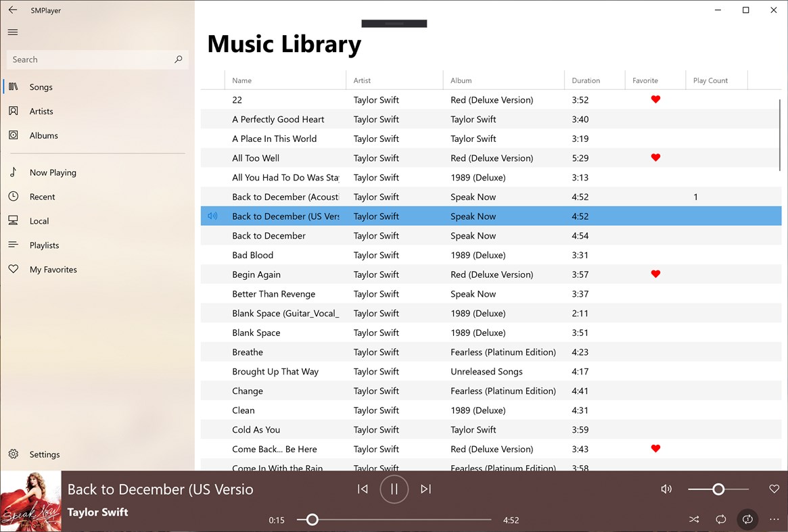Sort by Favorite column header
The width and height of the screenshot is (788, 532).
pyautogui.click(x=655, y=80)
